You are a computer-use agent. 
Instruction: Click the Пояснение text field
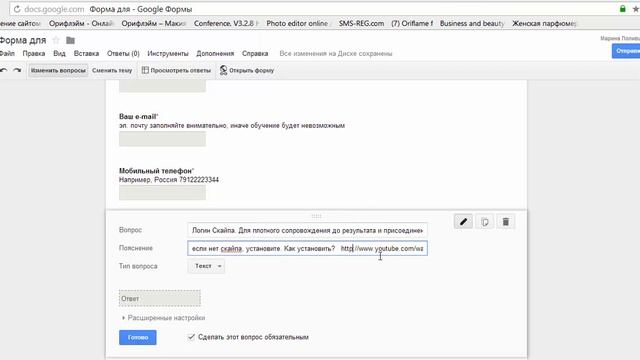pyautogui.click(x=307, y=248)
